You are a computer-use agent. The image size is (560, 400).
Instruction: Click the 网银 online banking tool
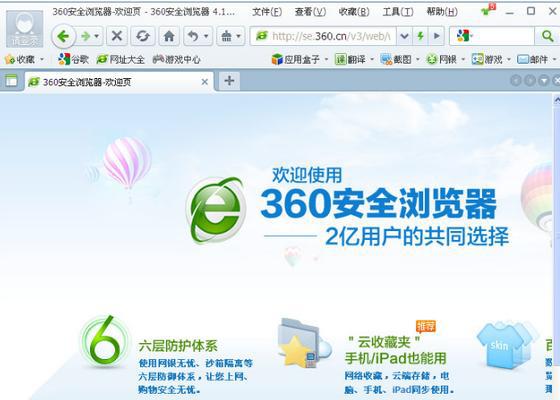[x=441, y=59]
